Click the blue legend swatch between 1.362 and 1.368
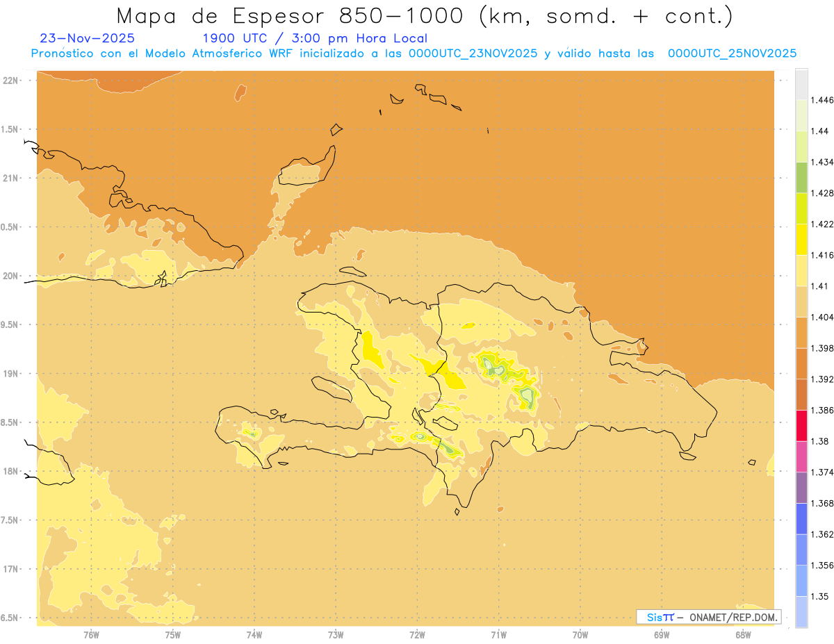The width and height of the screenshot is (834, 644). click(801, 518)
